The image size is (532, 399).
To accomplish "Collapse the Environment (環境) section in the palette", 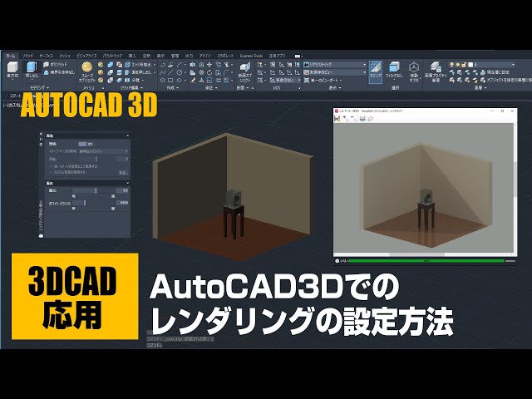I will [x=127, y=135].
